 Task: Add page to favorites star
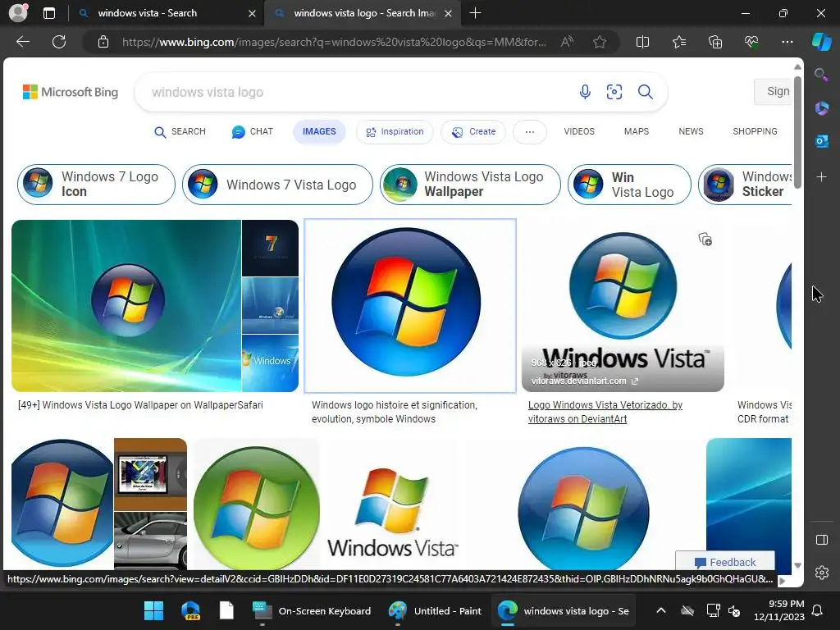pos(600,42)
